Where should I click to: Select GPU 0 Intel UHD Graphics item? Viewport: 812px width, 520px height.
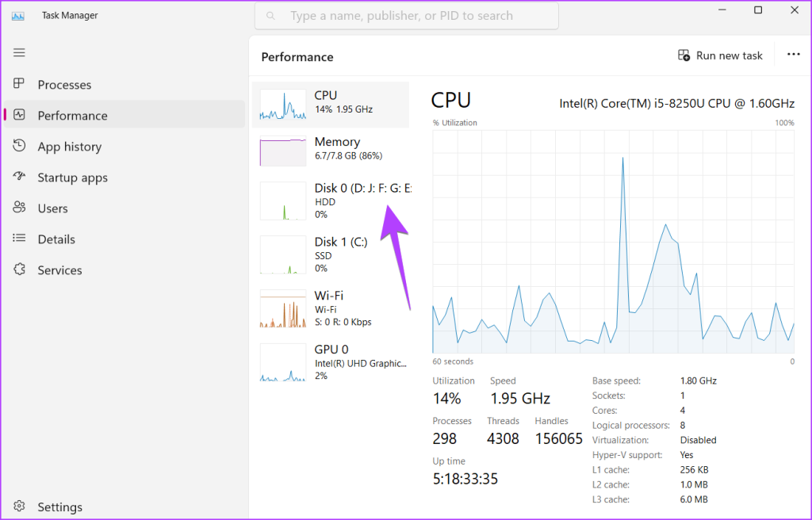click(331, 362)
